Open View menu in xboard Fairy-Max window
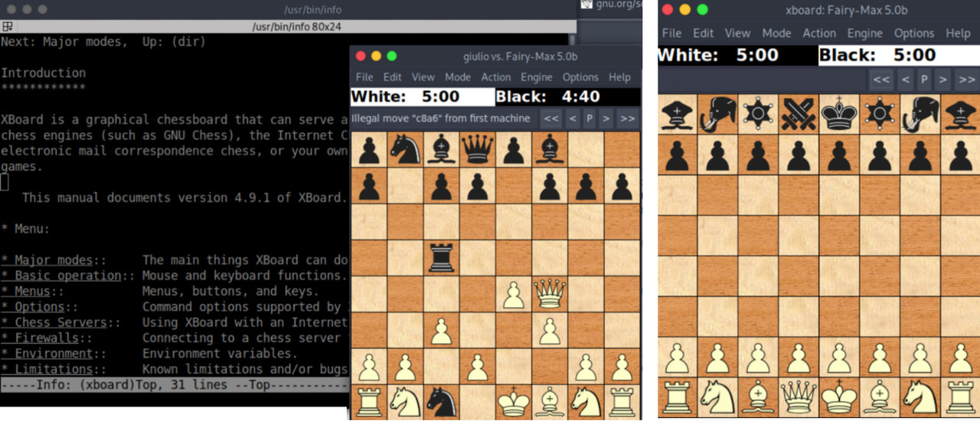The height and width of the screenshot is (421, 980). pos(737,33)
